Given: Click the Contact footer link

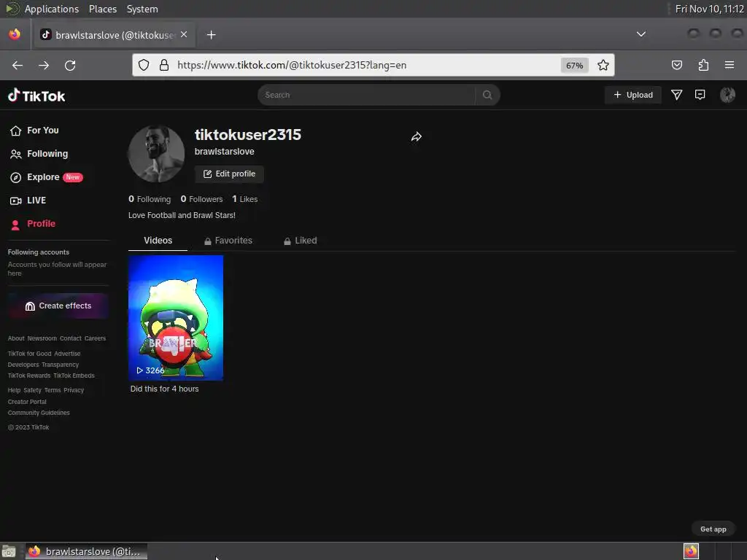Looking at the screenshot, I should pyautogui.click(x=71, y=338).
